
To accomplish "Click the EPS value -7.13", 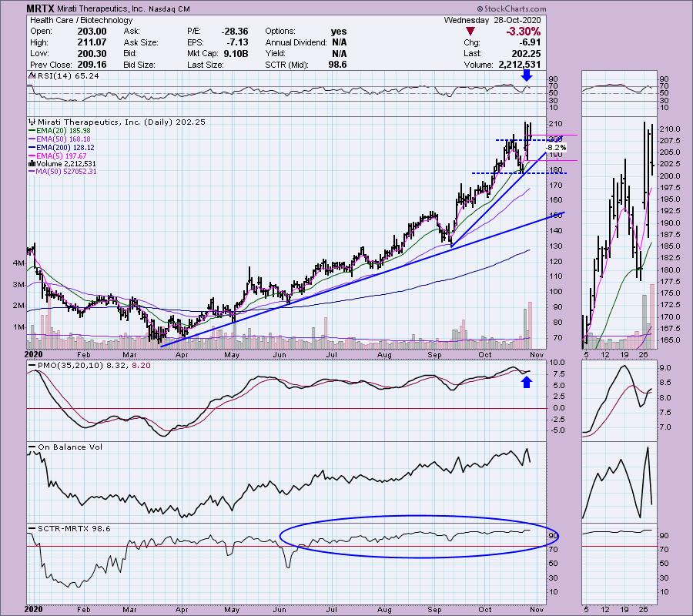I will (x=238, y=42).
